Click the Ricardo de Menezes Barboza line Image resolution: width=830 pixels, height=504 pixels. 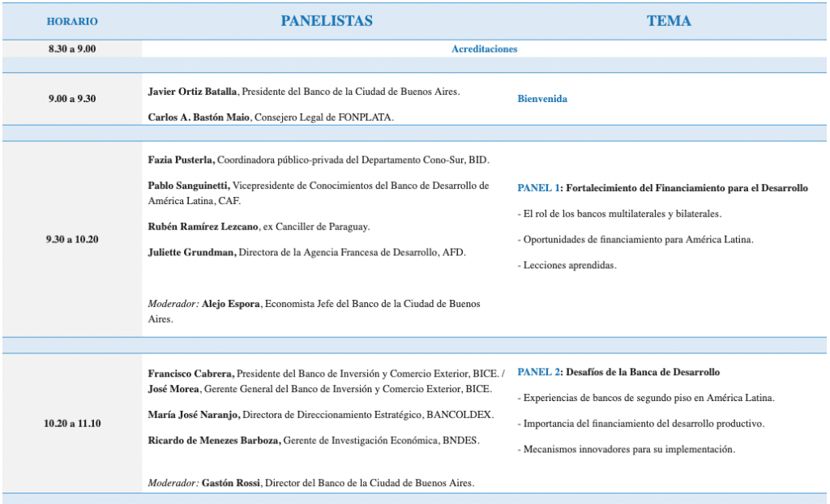coord(314,440)
